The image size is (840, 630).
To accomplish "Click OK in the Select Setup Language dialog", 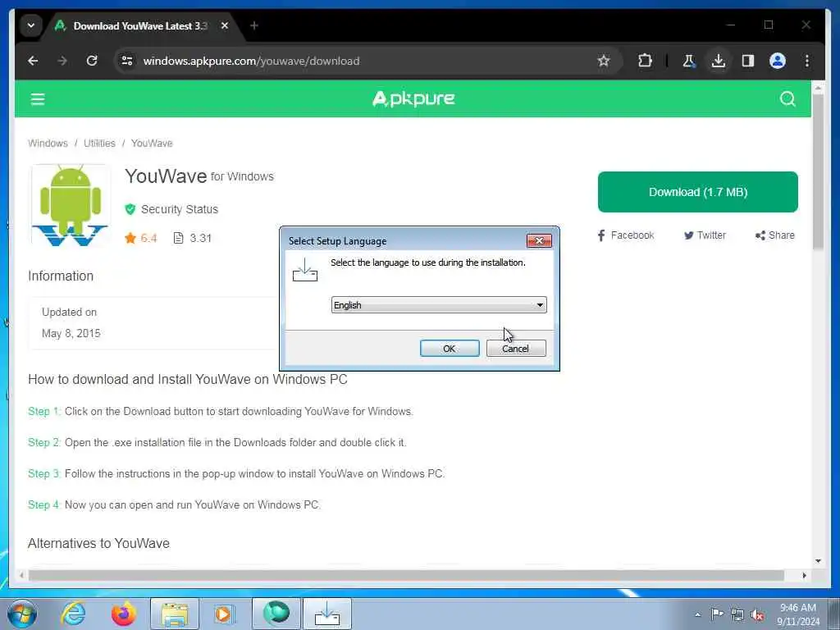I will (x=450, y=348).
